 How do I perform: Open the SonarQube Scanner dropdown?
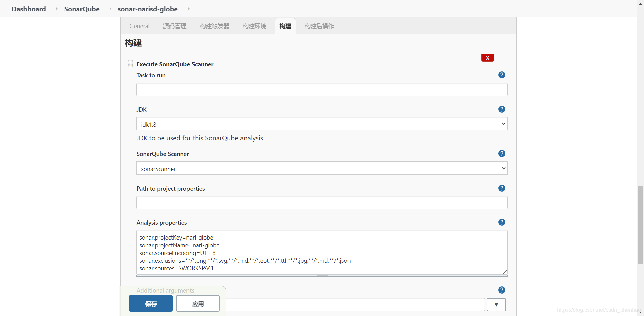pos(322,168)
